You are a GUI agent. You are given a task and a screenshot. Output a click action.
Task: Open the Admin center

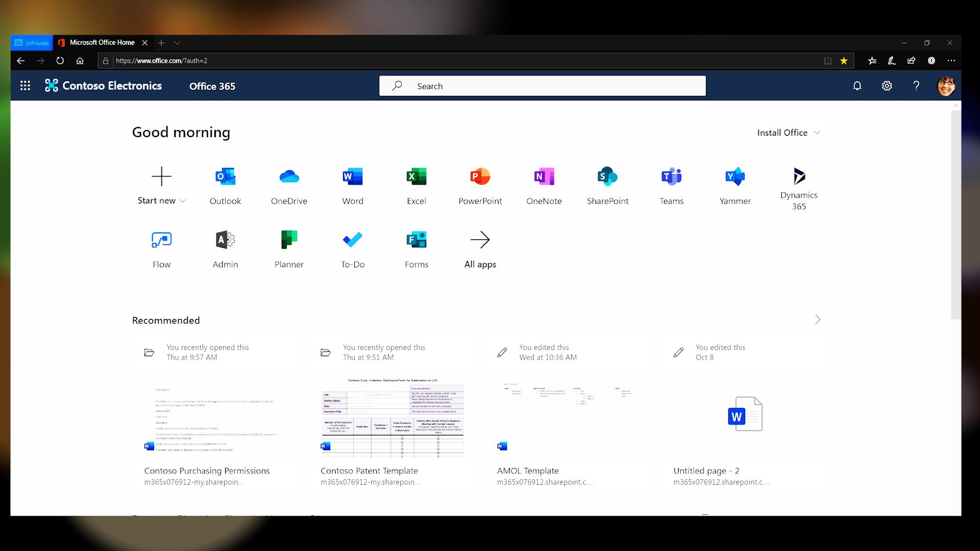[x=225, y=249]
